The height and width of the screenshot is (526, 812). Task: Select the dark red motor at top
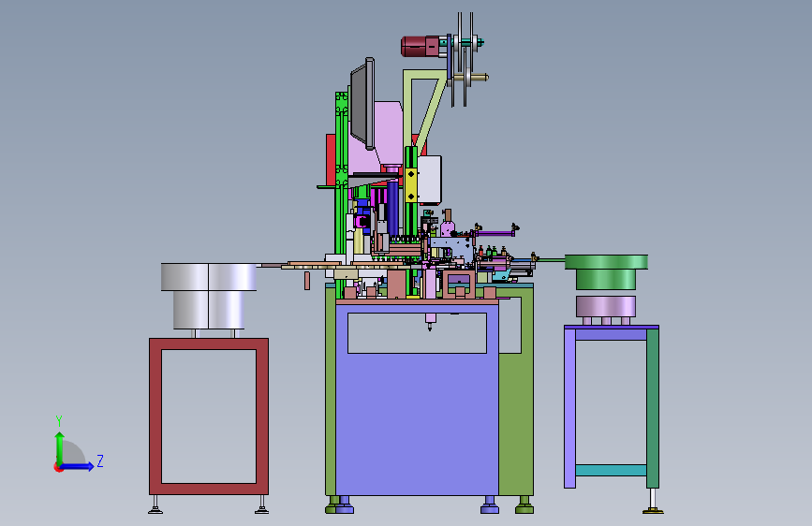click(420, 46)
